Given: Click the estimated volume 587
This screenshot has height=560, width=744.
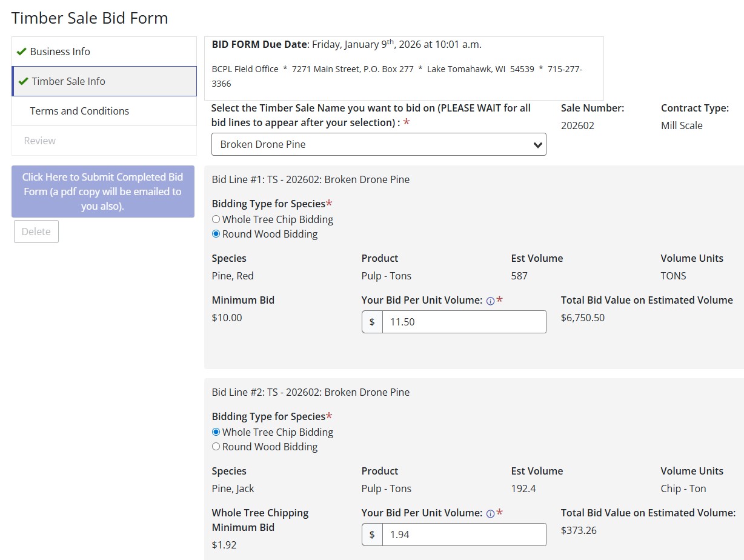Looking at the screenshot, I should pos(519,276).
